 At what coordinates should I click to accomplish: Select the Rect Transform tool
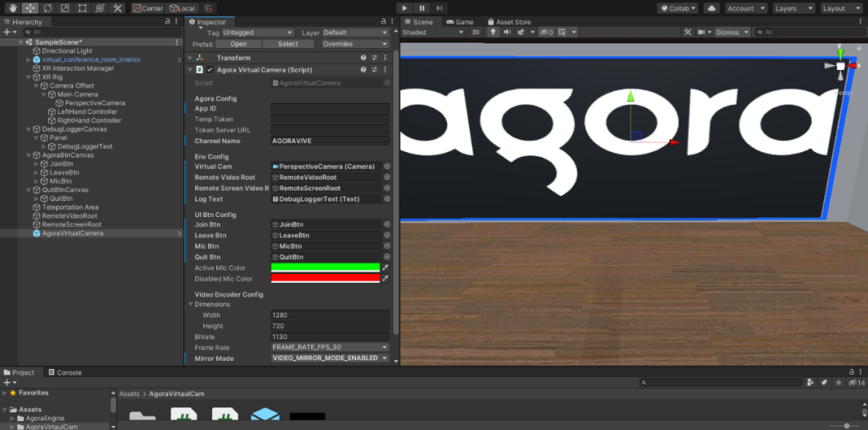click(82, 8)
